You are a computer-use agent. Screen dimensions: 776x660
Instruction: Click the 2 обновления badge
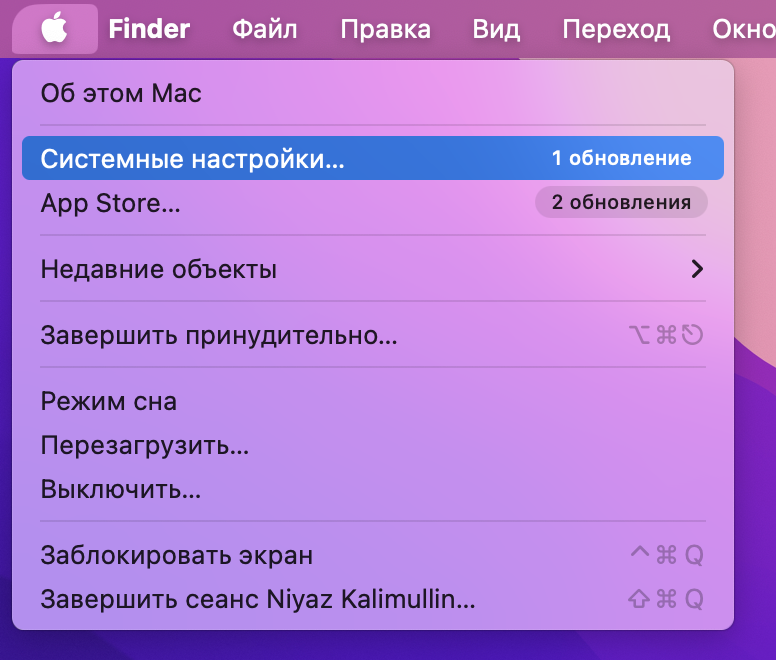point(621,203)
